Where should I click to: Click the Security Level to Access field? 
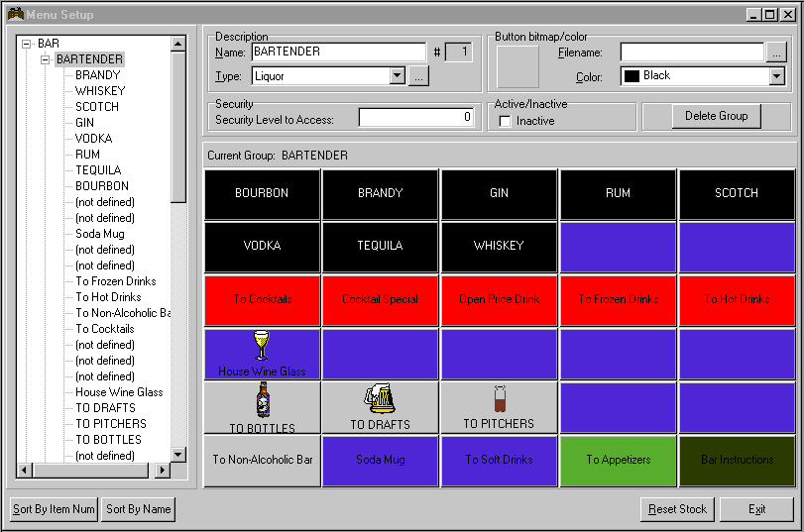pos(417,117)
